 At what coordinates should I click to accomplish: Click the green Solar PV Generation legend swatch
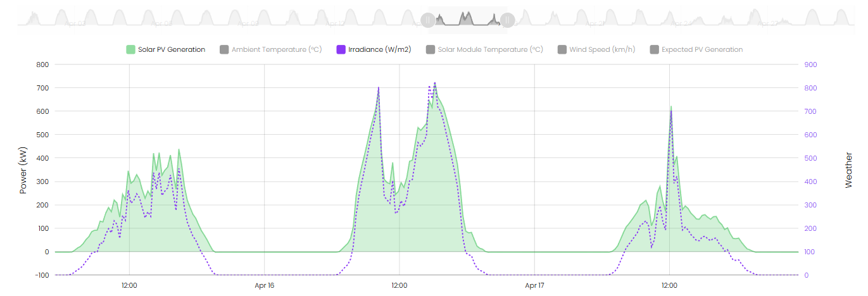coord(131,49)
